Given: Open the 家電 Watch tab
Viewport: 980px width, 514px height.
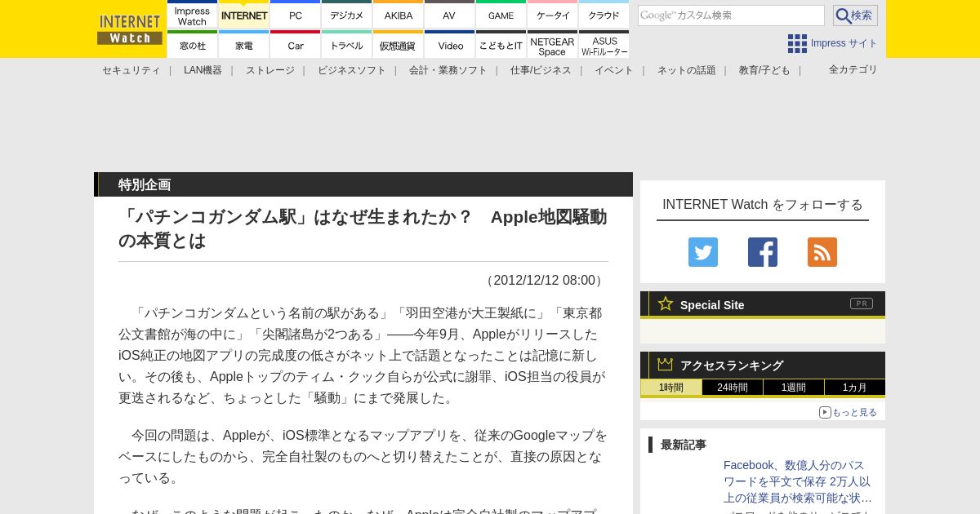Looking at the screenshot, I should pyautogui.click(x=244, y=45).
